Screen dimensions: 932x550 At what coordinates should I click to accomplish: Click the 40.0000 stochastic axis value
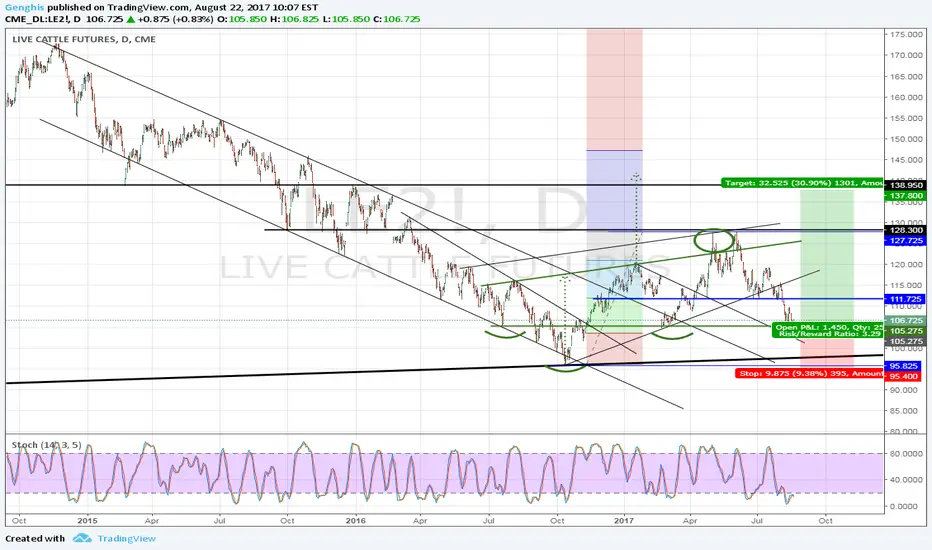(x=906, y=480)
